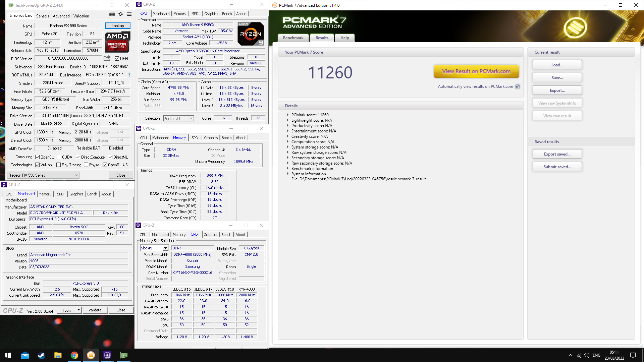Switch to CPU-Z via its taskbar icon
Screen dimensions: 644x362
point(107,355)
